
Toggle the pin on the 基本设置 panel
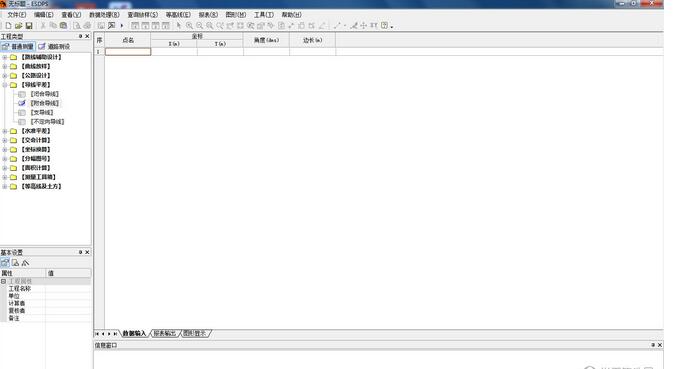(80, 252)
